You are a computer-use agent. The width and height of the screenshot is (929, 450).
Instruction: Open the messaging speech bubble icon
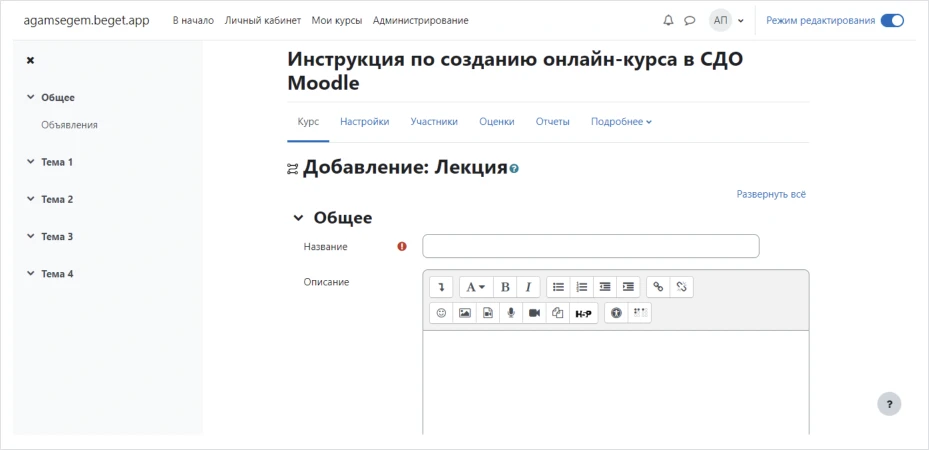click(x=689, y=21)
